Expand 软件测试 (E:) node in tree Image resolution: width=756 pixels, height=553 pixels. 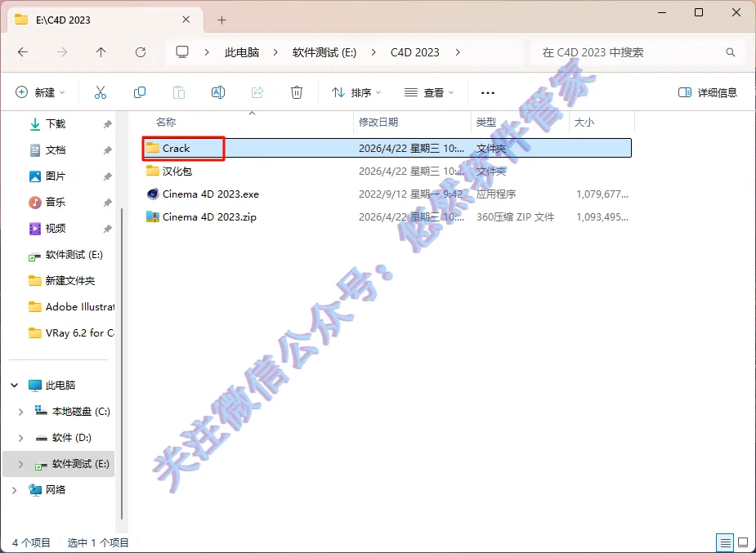tap(20, 463)
